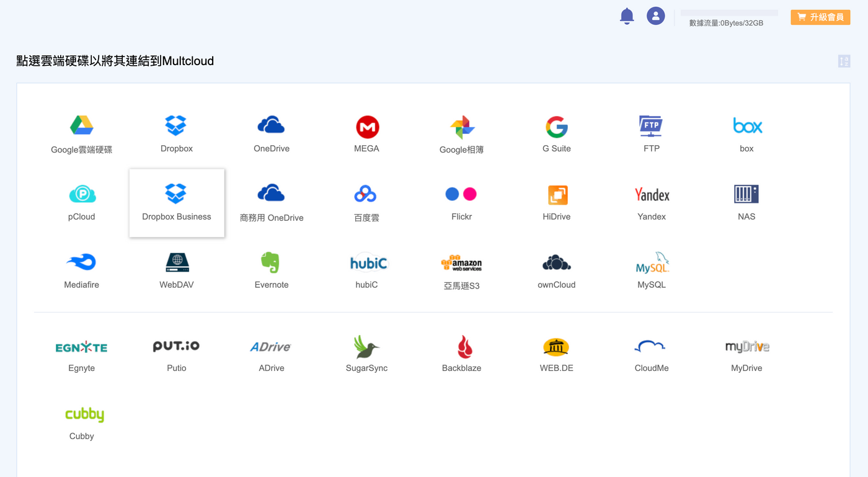This screenshot has width=868, height=477.
Task: Choose the HiDrive service
Action: (557, 195)
